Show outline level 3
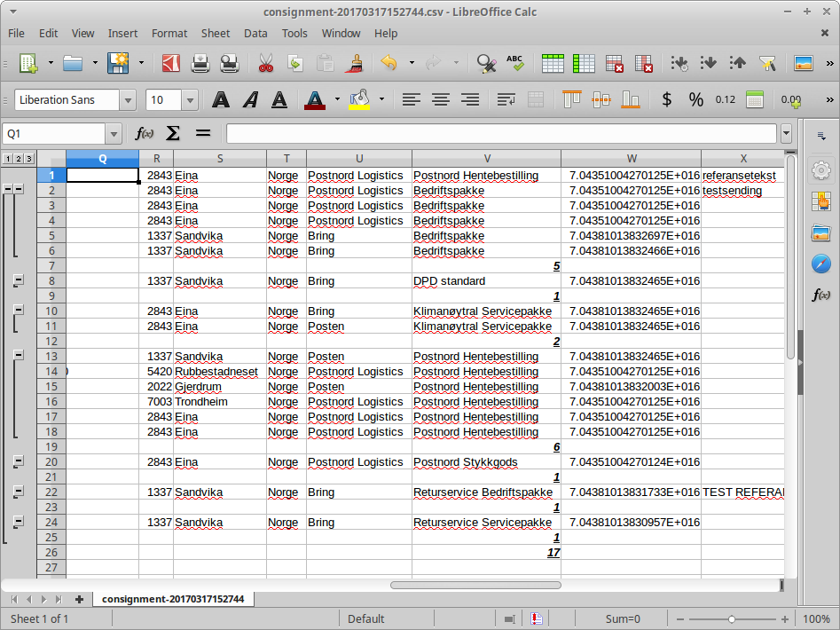Image resolution: width=840 pixels, height=630 pixels. click(29, 159)
